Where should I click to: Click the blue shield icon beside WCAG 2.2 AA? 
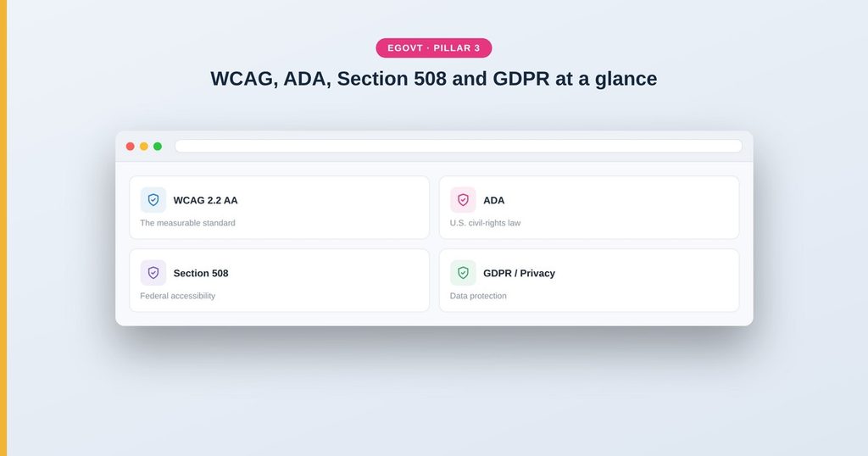click(153, 200)
